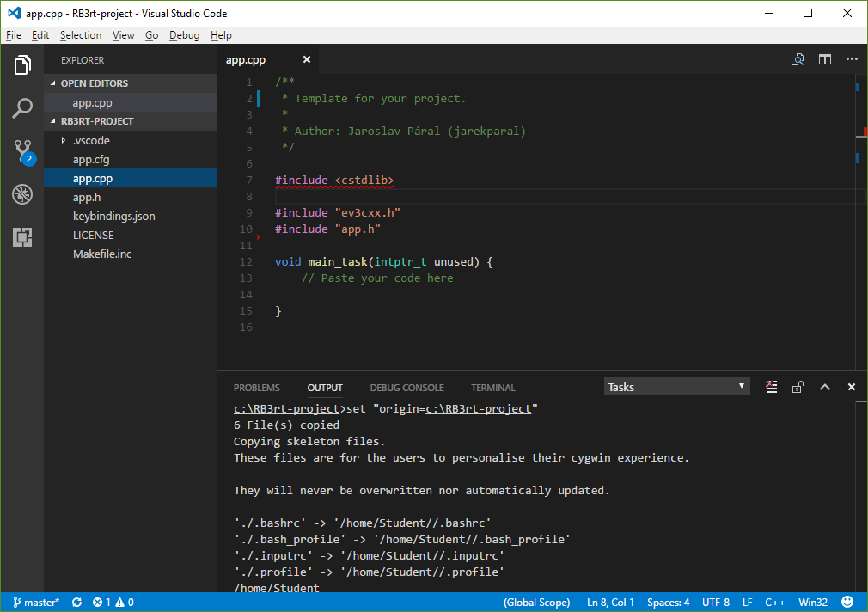Toggle output scroll lock

(798, 387)
